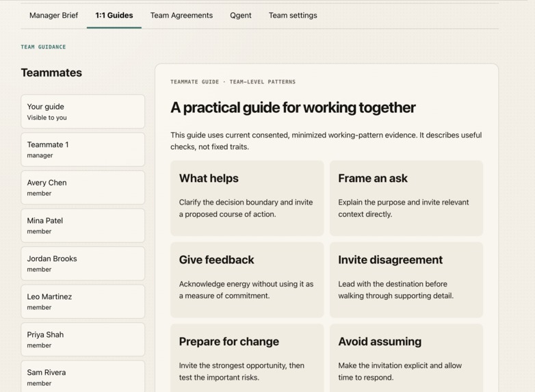Select Priya Shah teammate card

tap(83, 339)
